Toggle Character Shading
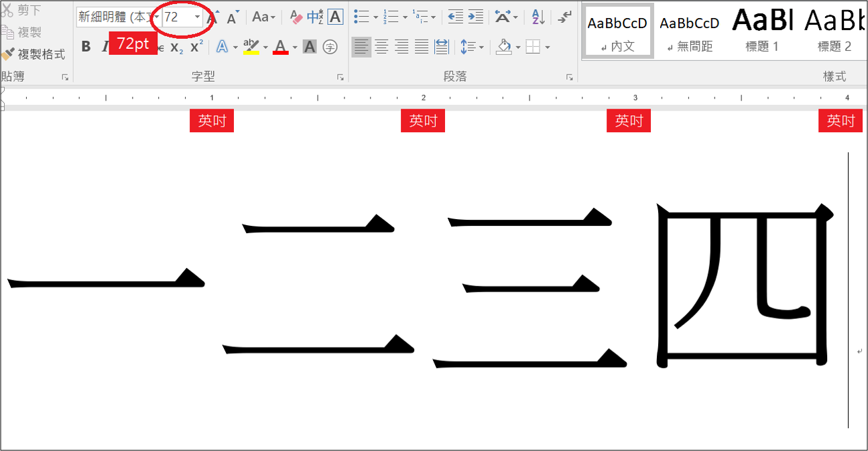Viewport: 868px width, 451px height. [310, 47]
